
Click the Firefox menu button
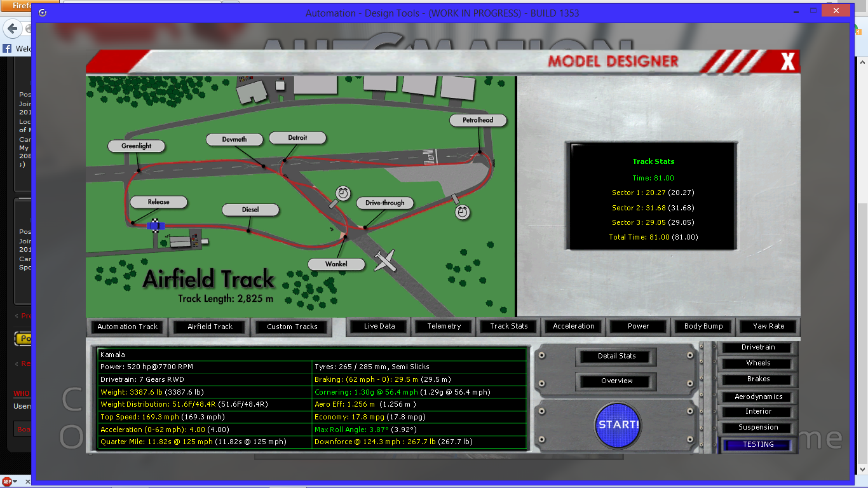click(x=15, y=4)
